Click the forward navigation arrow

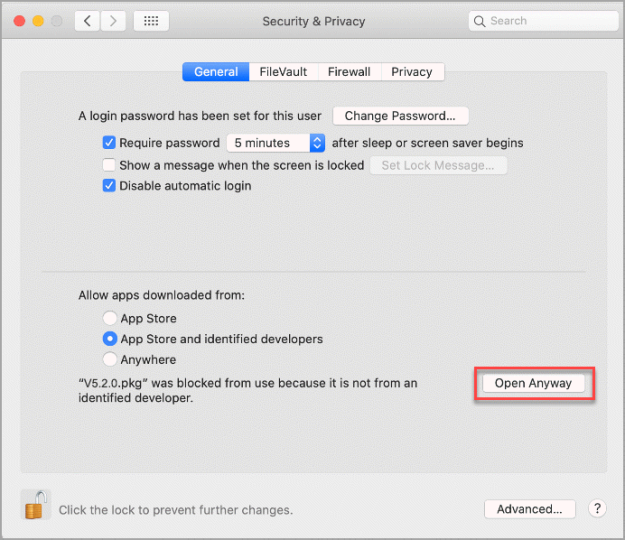point(113,21)
